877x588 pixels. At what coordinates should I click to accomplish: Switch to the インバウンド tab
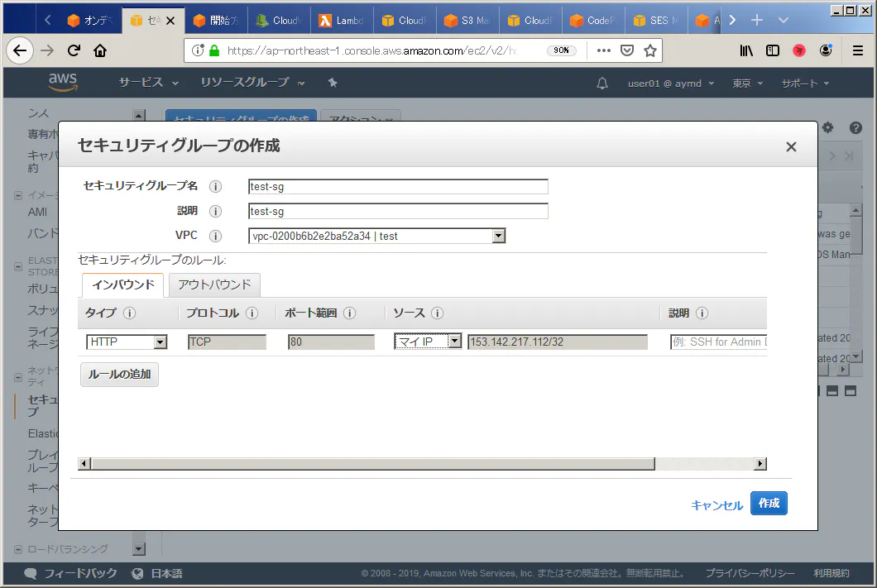point(123,285)
